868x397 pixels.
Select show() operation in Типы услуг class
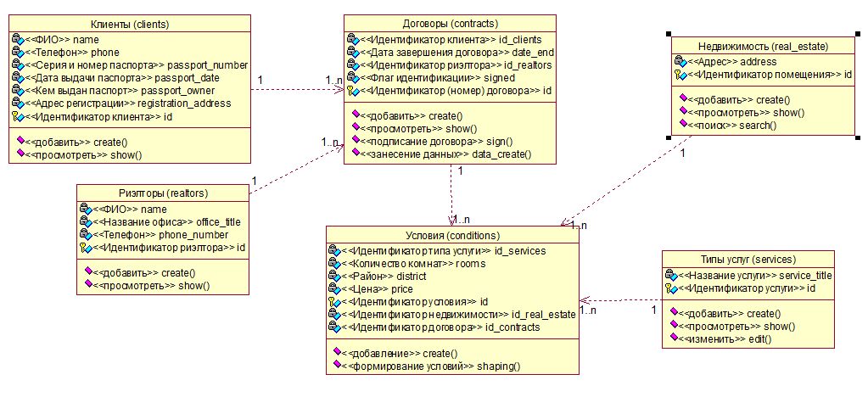(736, 326)
